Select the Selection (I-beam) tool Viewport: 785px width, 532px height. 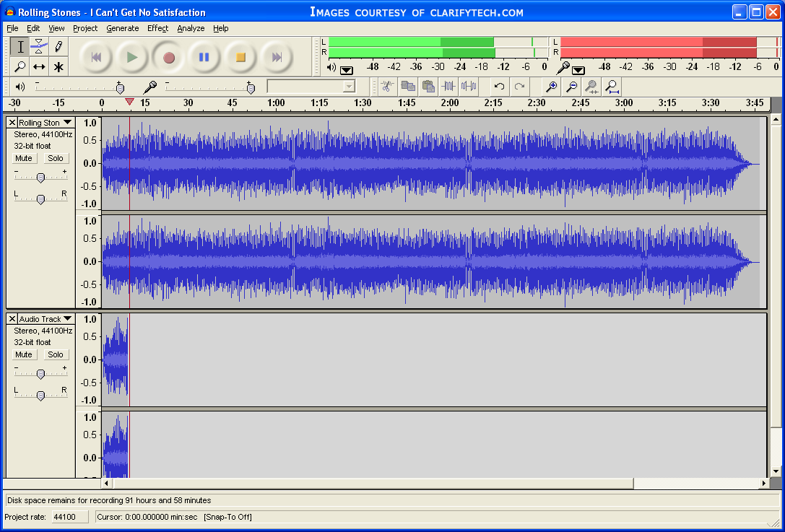(x=20, y=47)
